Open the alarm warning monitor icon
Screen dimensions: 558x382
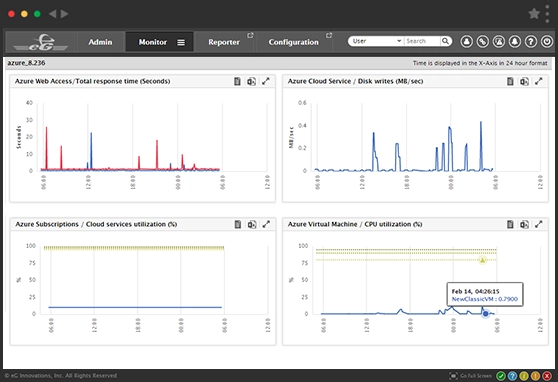[x=499, y=41]
